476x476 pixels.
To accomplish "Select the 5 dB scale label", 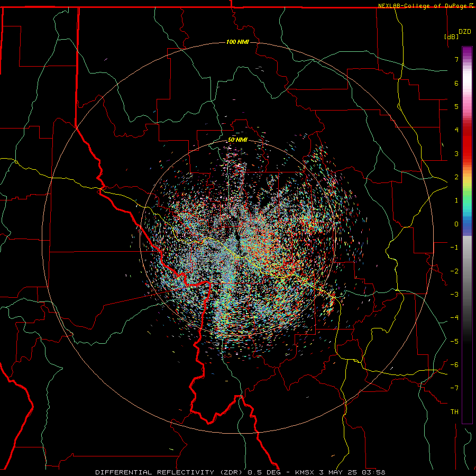I will pos(456,106).
